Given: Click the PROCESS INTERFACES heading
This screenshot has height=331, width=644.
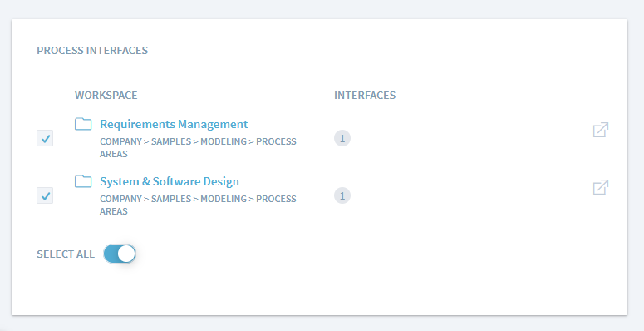Looking at the screenshot, I should coord(92,50).
